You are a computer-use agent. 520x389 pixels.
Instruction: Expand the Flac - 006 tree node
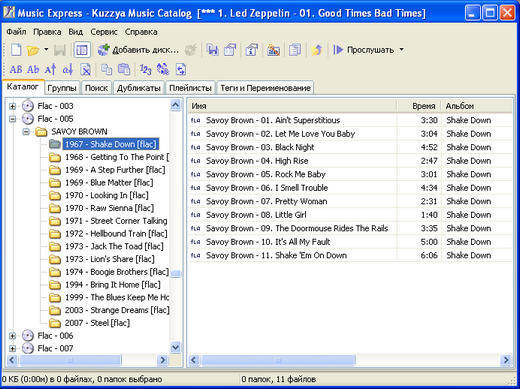12,336
